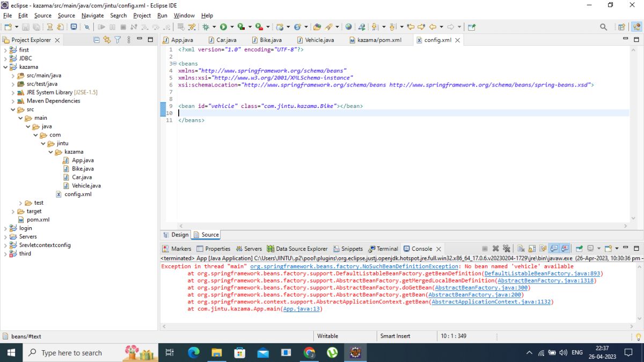Click the Pin Console icon
Screen dimensions: 644x362
(x=579, y=249)
